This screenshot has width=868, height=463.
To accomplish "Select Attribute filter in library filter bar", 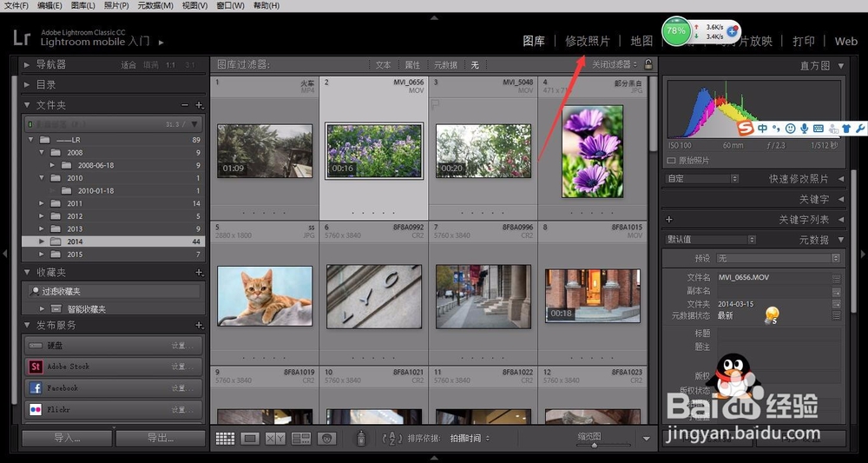I will [x=412, y=65].
